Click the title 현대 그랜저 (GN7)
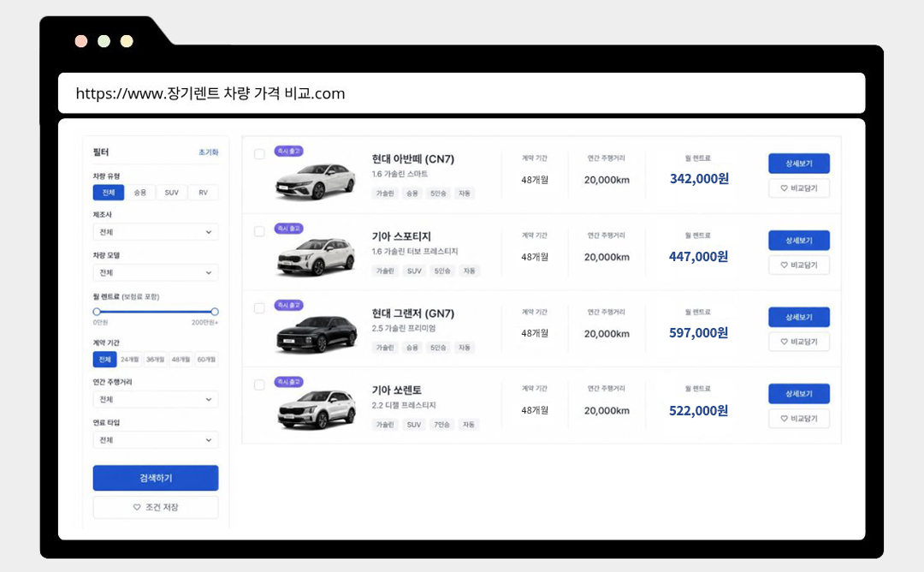 pyautogui.click(x=413, y=313)
